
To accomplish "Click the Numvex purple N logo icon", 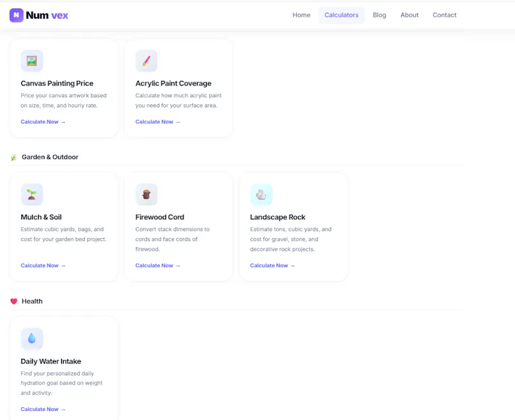I will (17, 15).
